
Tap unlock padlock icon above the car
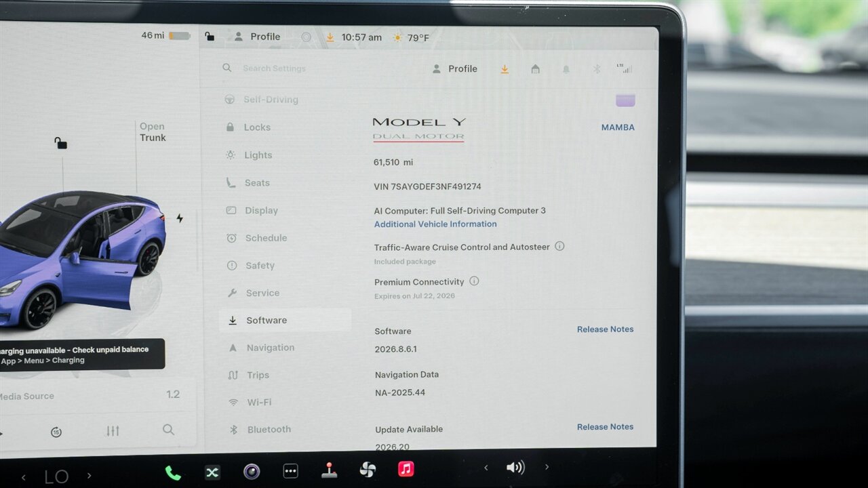(61, 143)
